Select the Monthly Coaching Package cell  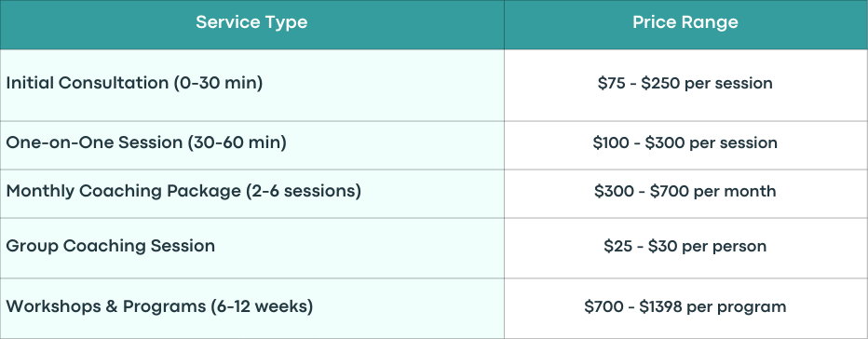pyautogui.click(x=251, y=194)
